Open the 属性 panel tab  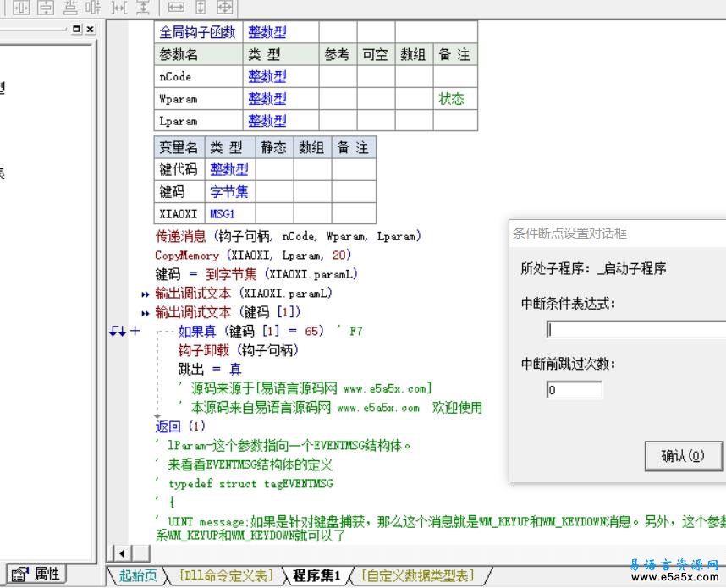[36, 574]
